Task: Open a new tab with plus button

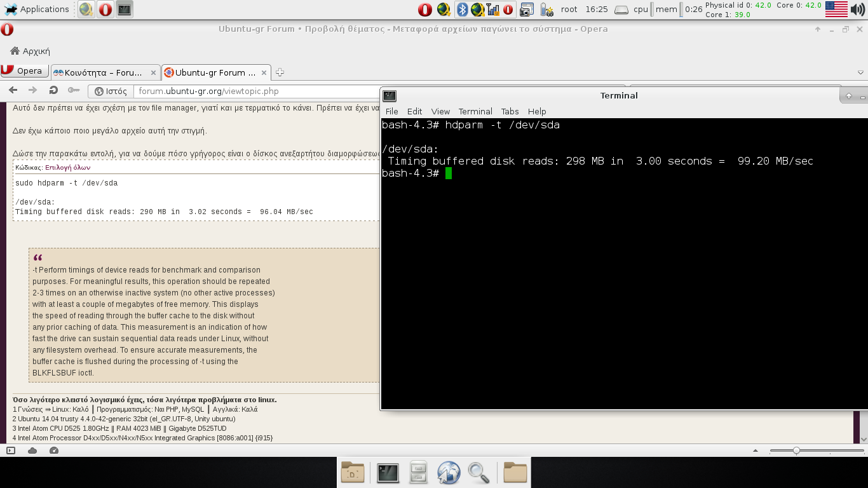Action: pyautogui.click(x=280, y=72)
